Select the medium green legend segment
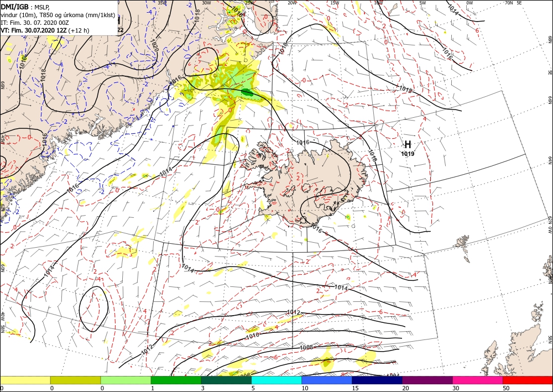Viewport: 553px width, 392px height. (176, 380)
